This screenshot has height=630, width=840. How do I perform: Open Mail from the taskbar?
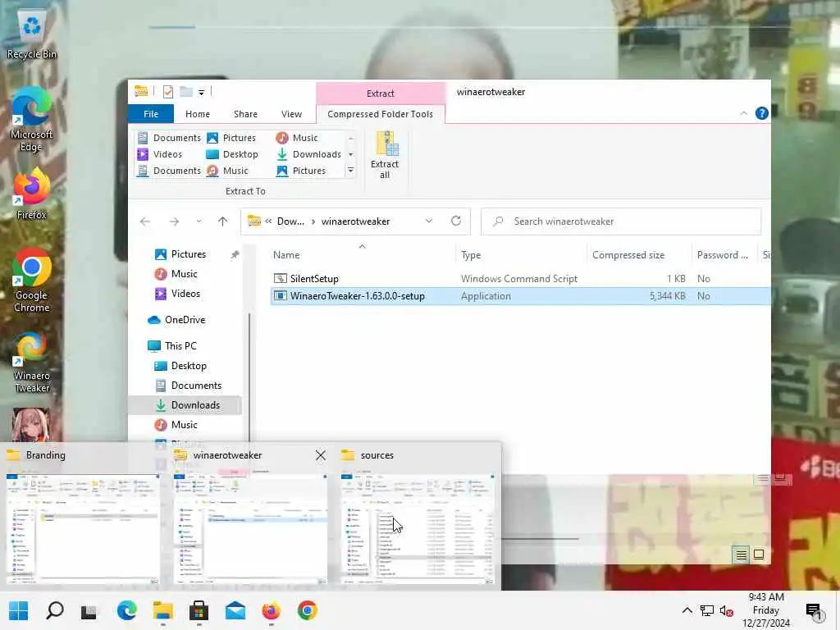point(235,610)
